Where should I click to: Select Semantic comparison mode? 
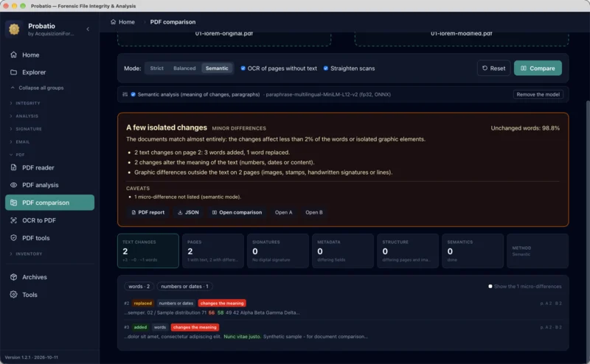(217, 69)
